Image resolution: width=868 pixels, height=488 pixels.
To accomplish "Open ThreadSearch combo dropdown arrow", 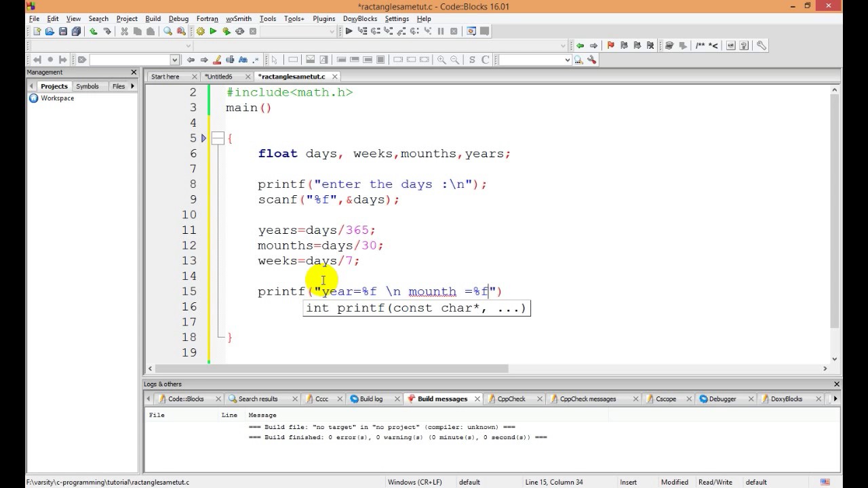I will [x=568, y=60].
